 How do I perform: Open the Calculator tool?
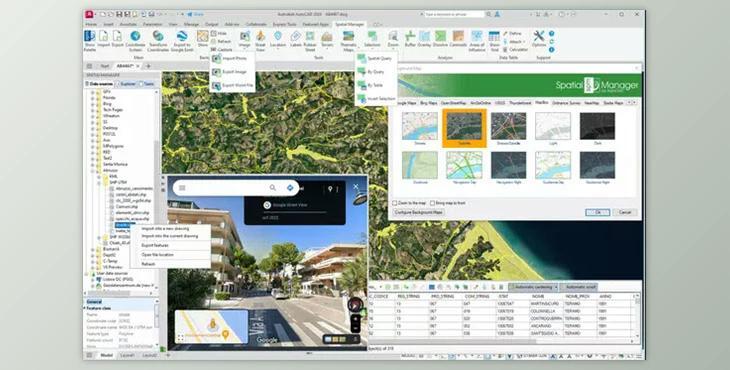(515, 49)
